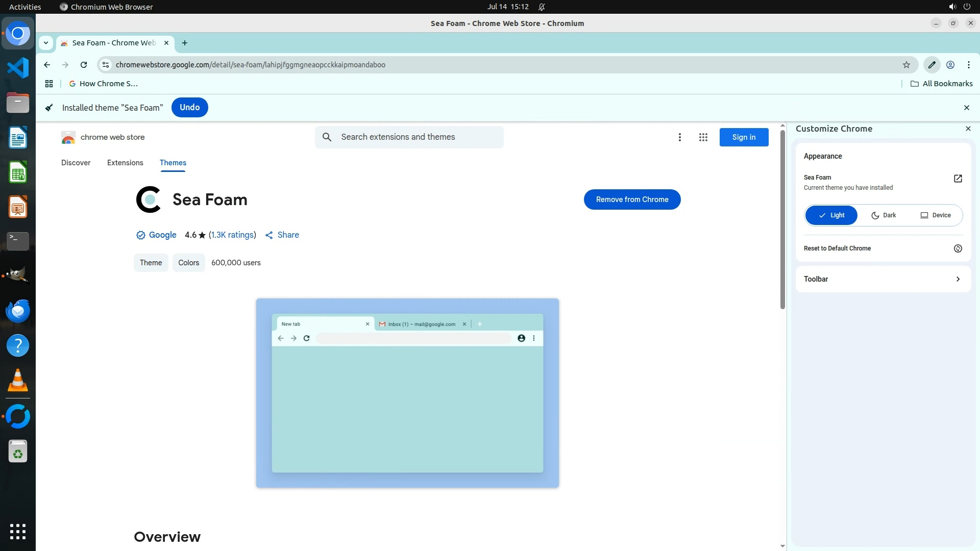Image resolution: width=980 pixels, height=551 pixels.
Task: Reload the page with the refresh icon
Action: point(84,65)
